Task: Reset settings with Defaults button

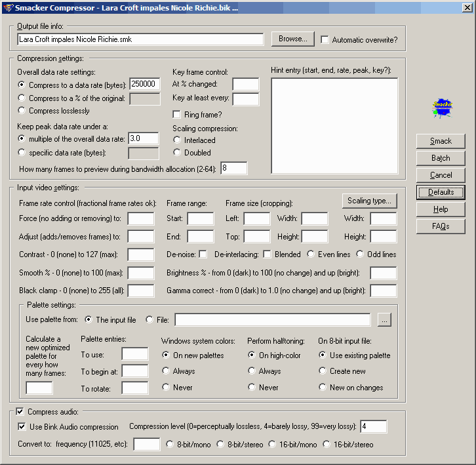Action: 441,192
